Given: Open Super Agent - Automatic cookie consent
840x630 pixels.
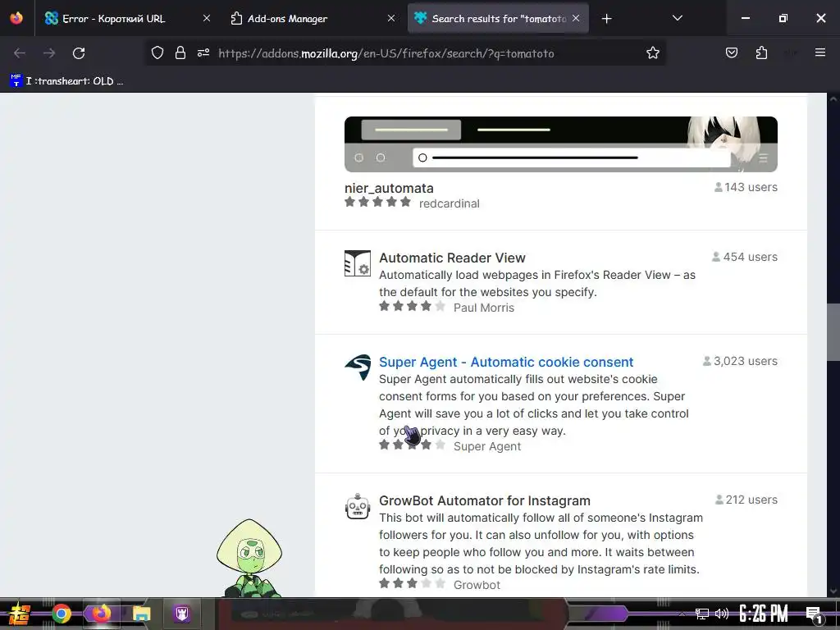Looking at the screenshot, I should [506, 362].
